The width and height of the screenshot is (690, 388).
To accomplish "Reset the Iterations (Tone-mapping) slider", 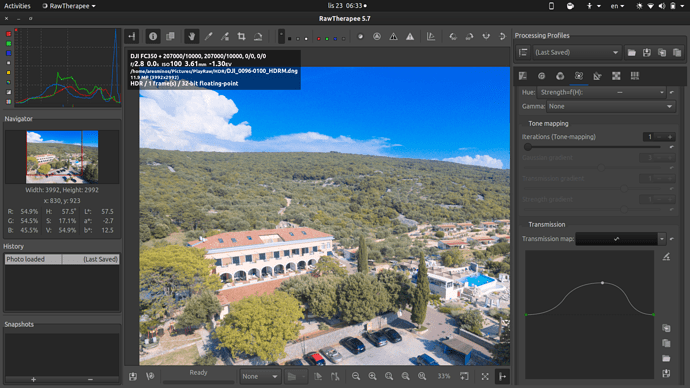I will [x=672, y=147].
